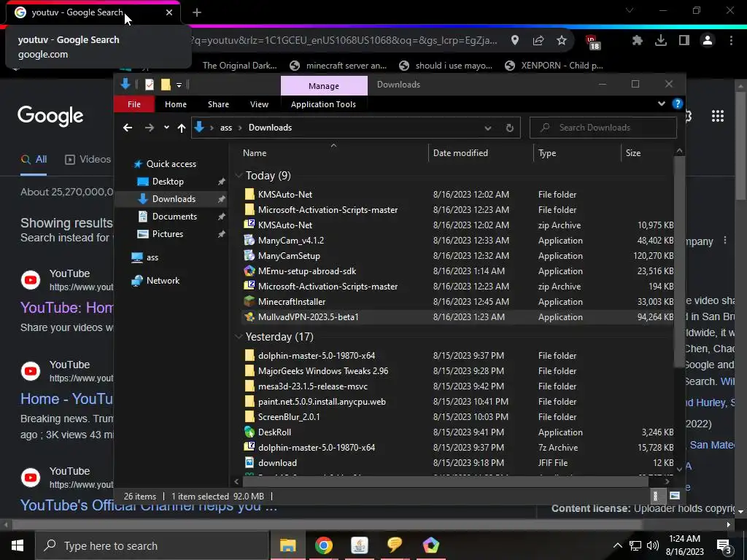
Task: Click the taskbar search box
Action: [x=152, y=545]
